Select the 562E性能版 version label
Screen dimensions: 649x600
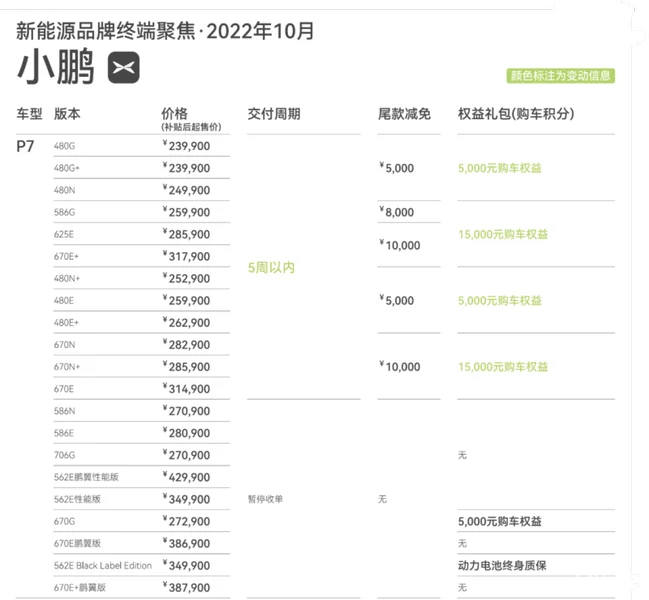pyautogui.click(x=77, y=499)
